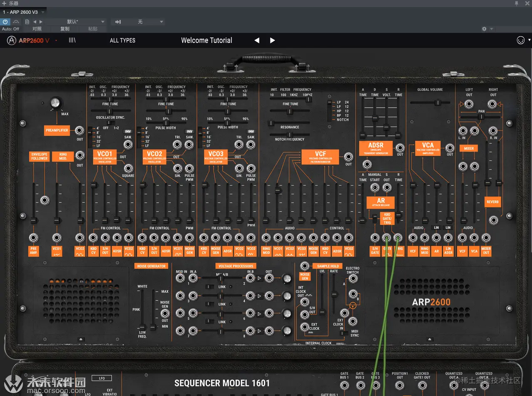Image resolution: width=532 pixels, height=396 pixels.
Task: Click the VCO2 TRI. output jack
Action: [177, 144]
